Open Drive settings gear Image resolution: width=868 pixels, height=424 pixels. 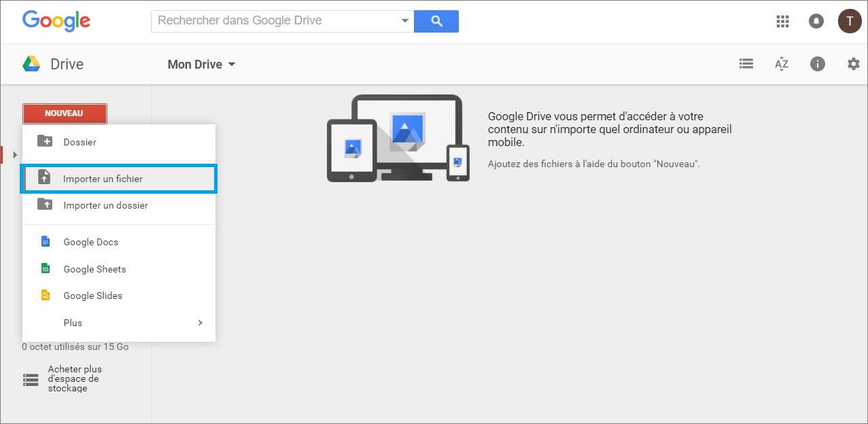pos(853,63)
